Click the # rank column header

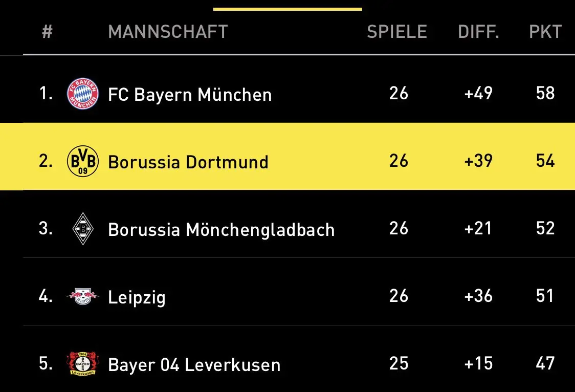point(47,32)
